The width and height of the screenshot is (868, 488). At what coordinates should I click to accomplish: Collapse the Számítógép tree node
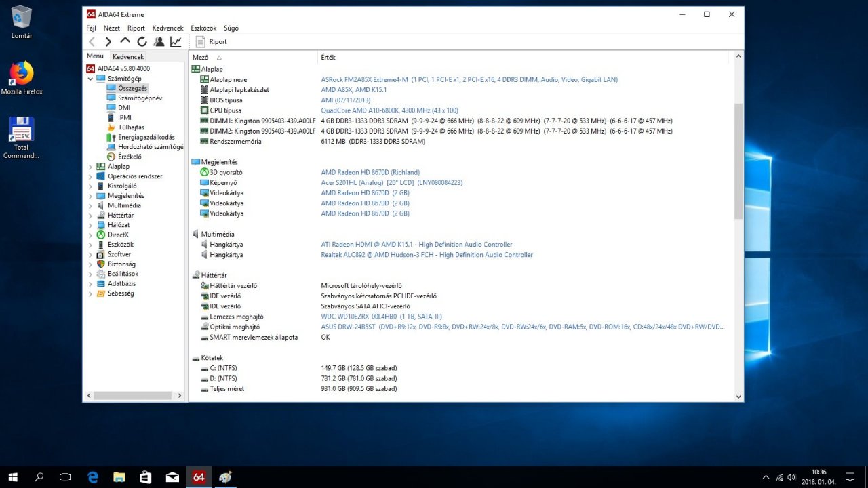[x=91, y=79]
